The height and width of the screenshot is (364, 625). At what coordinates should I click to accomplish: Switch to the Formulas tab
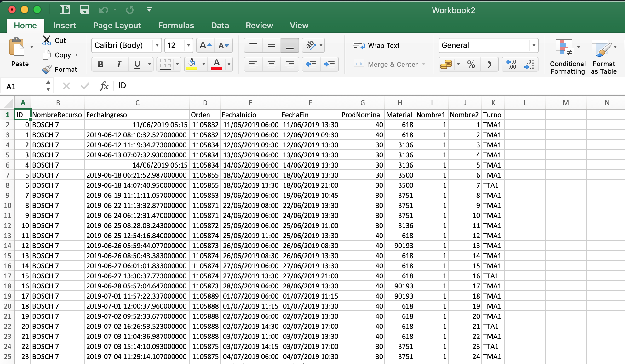(x=176, y=26)
